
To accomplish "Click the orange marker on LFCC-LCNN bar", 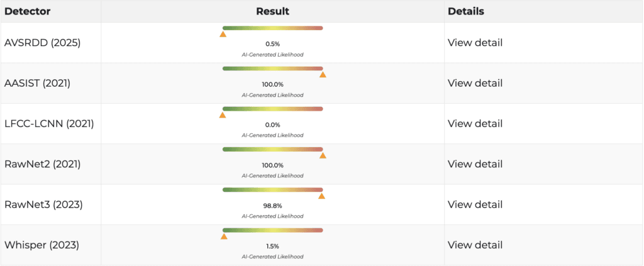I will tap(223, 115).
